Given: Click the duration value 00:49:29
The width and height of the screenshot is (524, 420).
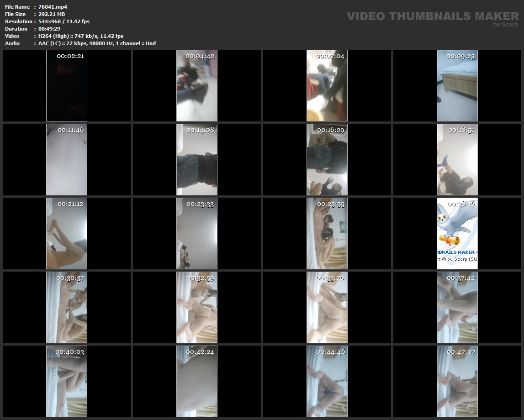Looking at the screenshot, I should (49, 29).
